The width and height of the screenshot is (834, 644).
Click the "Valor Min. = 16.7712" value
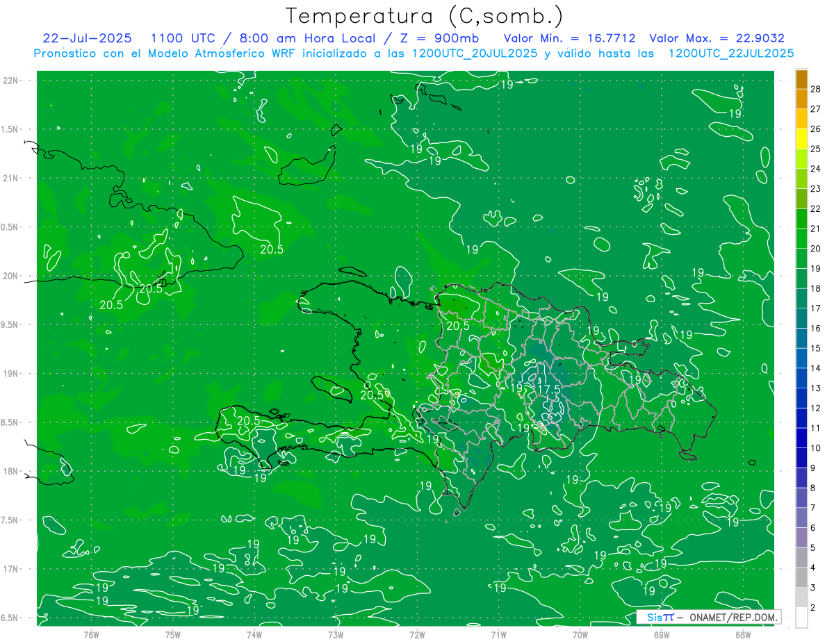571,38
